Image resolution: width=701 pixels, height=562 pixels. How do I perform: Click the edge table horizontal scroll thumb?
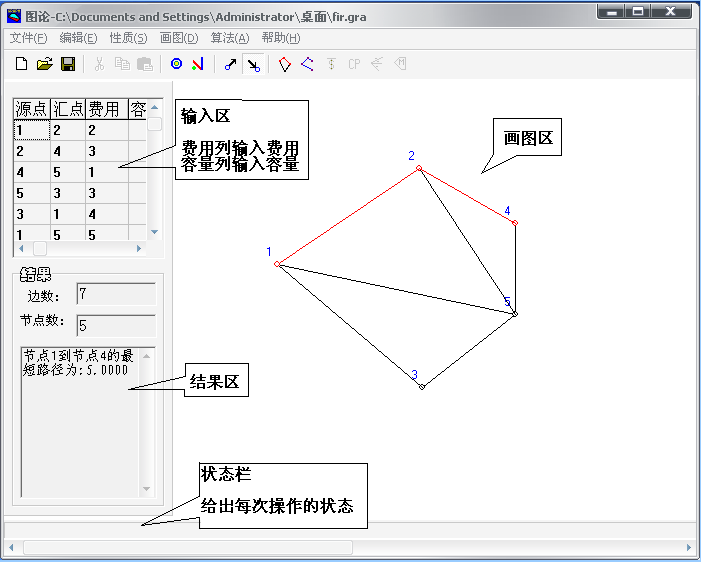click(x=40, y=249)
